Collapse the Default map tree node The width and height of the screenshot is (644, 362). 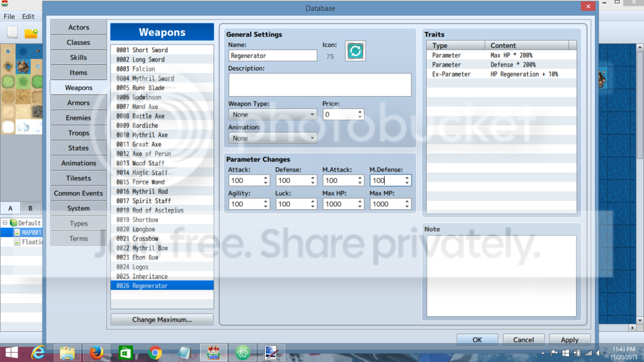(x=5, y=223)
